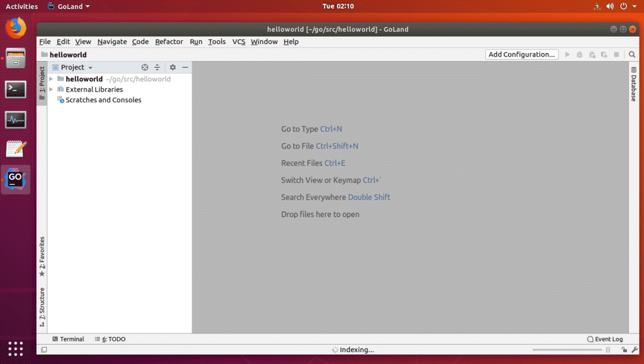This screenshot has width=644, height=364.
Task: Click the Stop square icon in toolbar
Action: coord(617,55)
